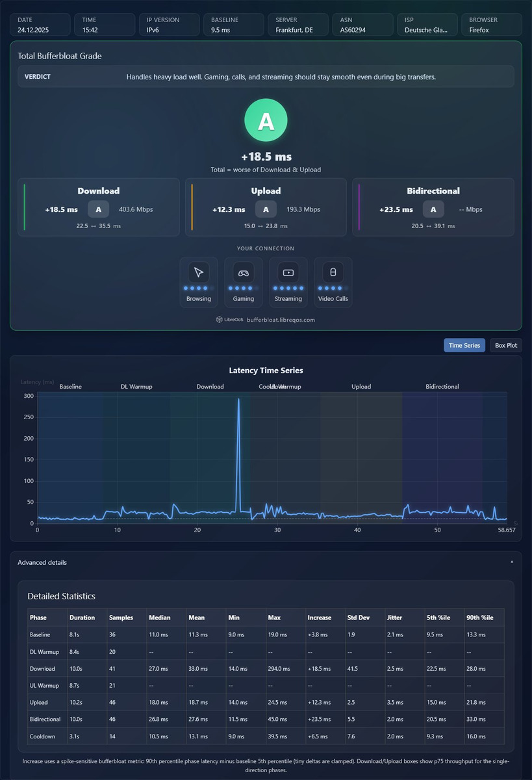This screenshot has width=532, height=780.
Task: Click the Bidirectional result card
Action: pyautogui.click(x=433, y=207)
